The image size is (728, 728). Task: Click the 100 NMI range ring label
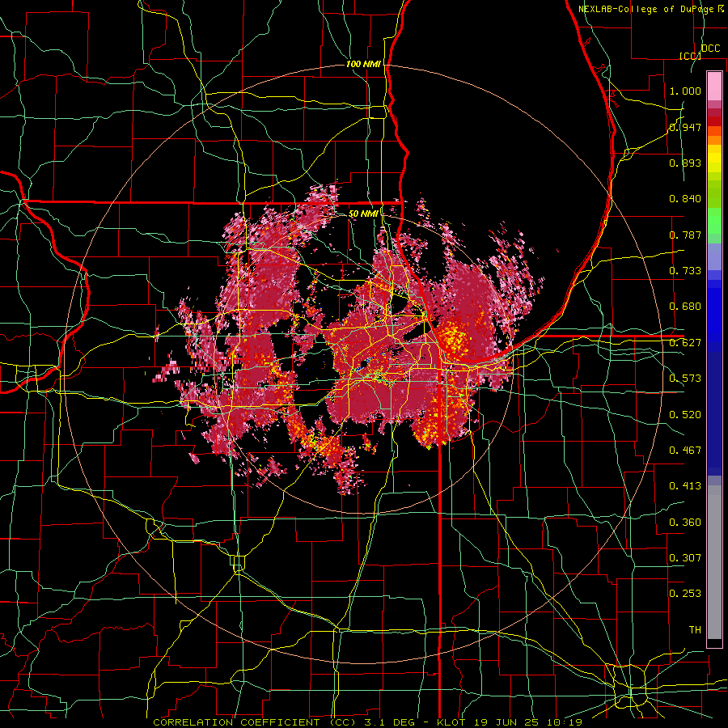363,64
